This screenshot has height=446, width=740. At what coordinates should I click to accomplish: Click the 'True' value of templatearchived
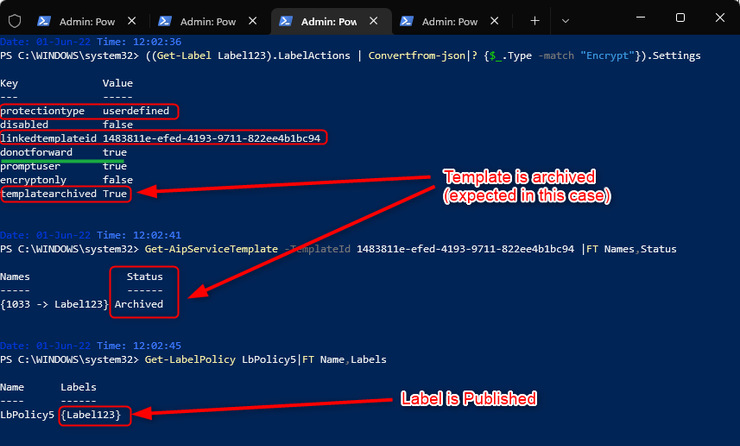click(115, 194)
